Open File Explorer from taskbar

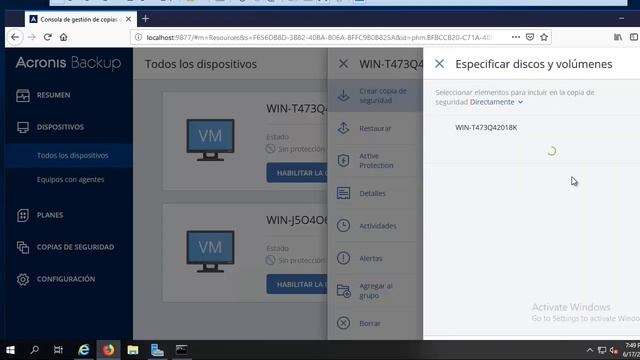tap(133, 350)
